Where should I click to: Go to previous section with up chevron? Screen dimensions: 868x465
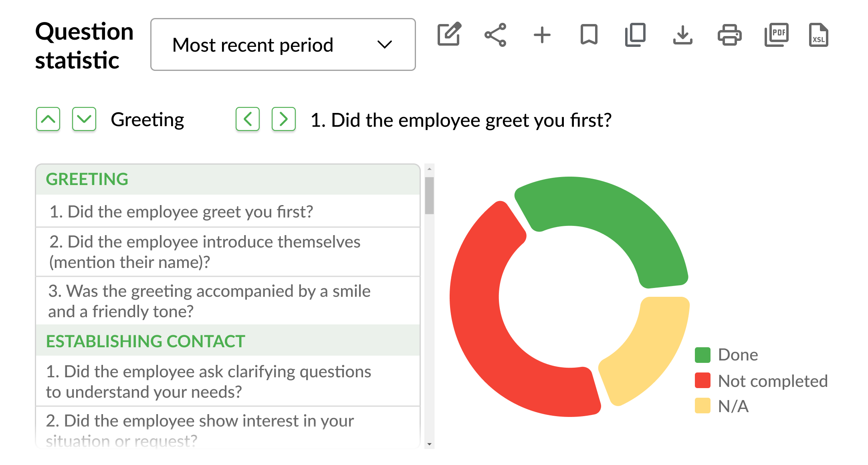tap(48, 119)
